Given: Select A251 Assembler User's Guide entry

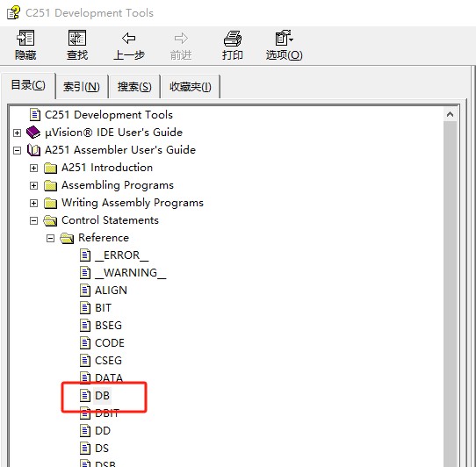Looking at the screenshot, I should click(120, 150).
